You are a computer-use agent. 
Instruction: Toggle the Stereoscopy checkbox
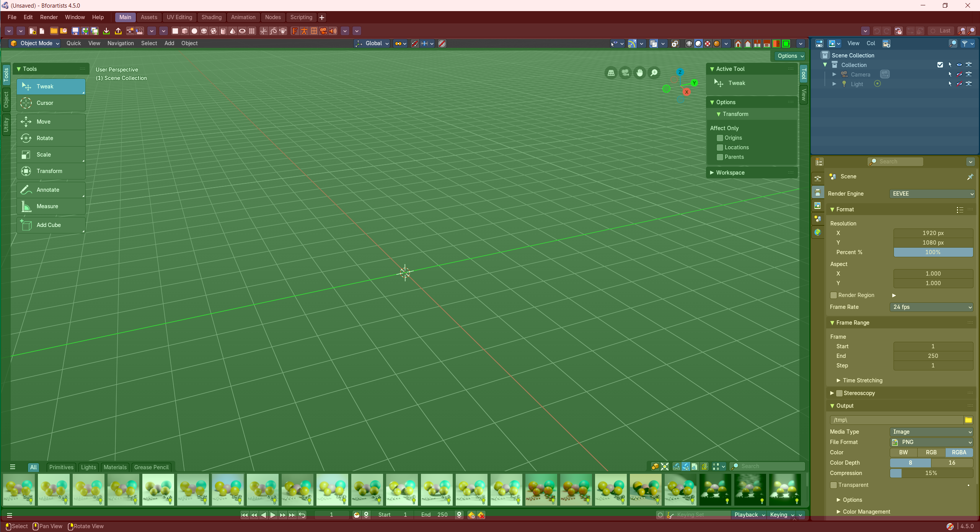[839, 393]
